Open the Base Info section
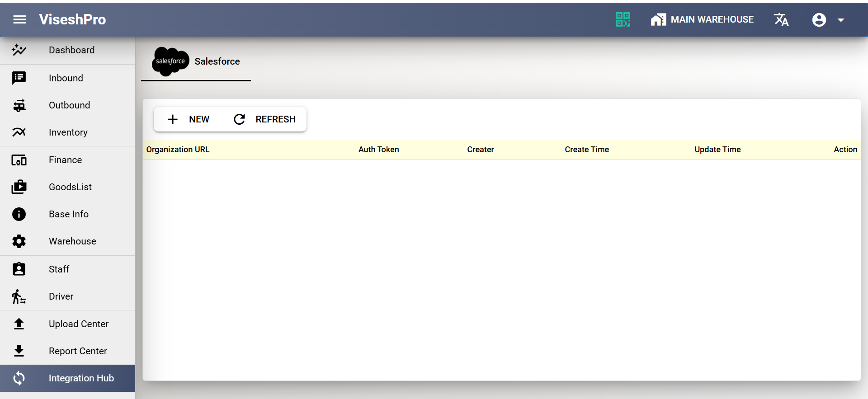This screenshot has width=868, height=399. (68, 214)
